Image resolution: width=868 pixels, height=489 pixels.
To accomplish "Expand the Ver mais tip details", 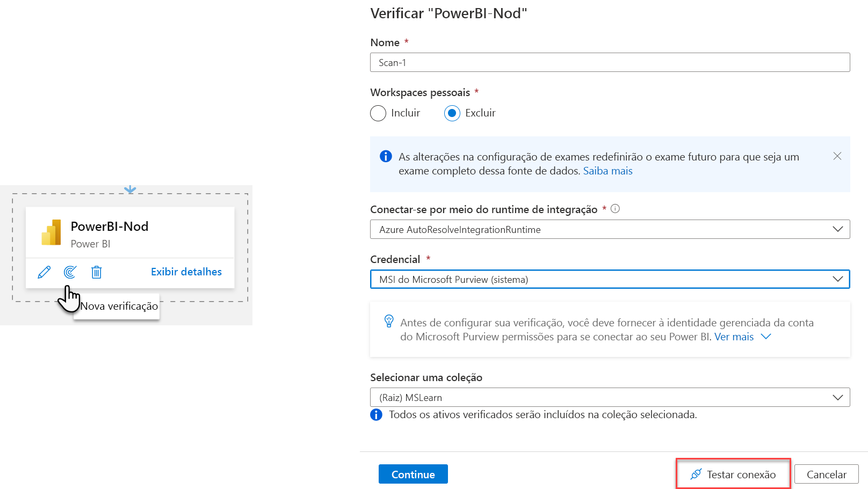I will click(x=743, y=337).
